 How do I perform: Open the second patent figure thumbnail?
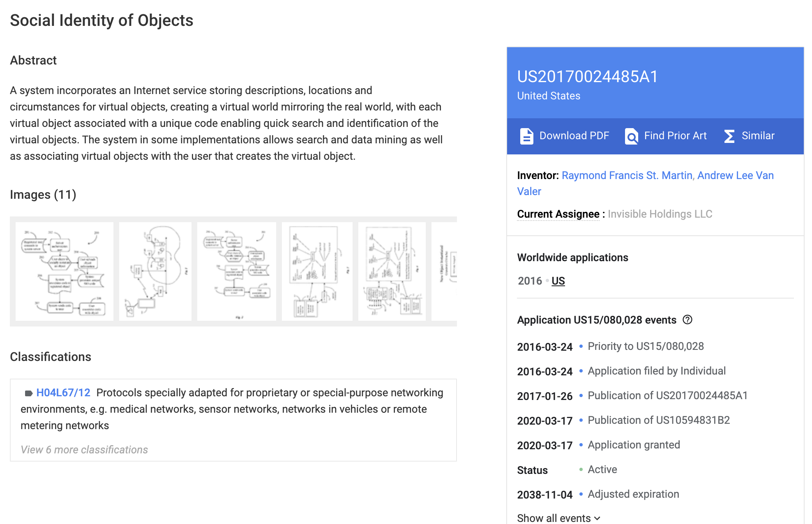pyautogui.click(x=155, y=271)
